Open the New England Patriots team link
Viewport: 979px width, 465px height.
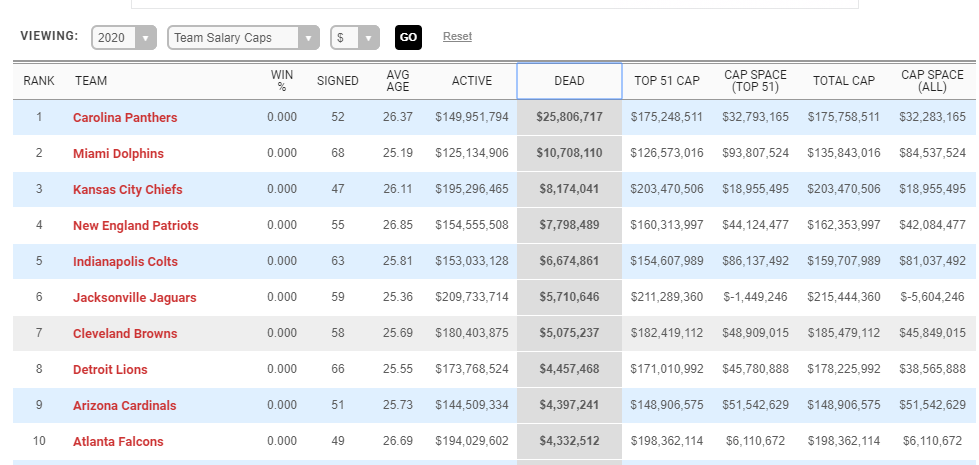(x=135, y=225)
